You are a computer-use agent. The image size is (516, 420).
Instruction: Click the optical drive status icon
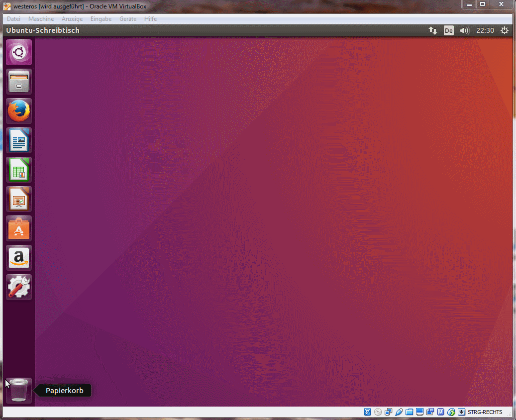378,412
